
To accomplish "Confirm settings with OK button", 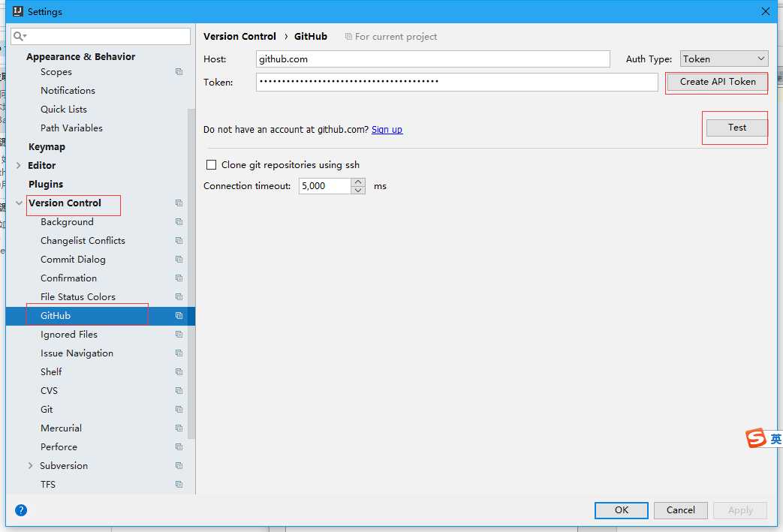I will [621, 510].
